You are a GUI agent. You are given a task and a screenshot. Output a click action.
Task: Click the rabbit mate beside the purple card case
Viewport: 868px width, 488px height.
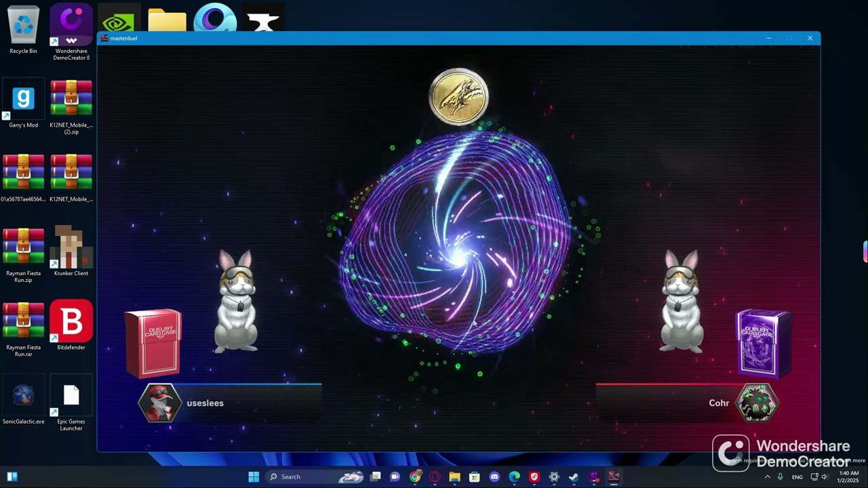682,301
